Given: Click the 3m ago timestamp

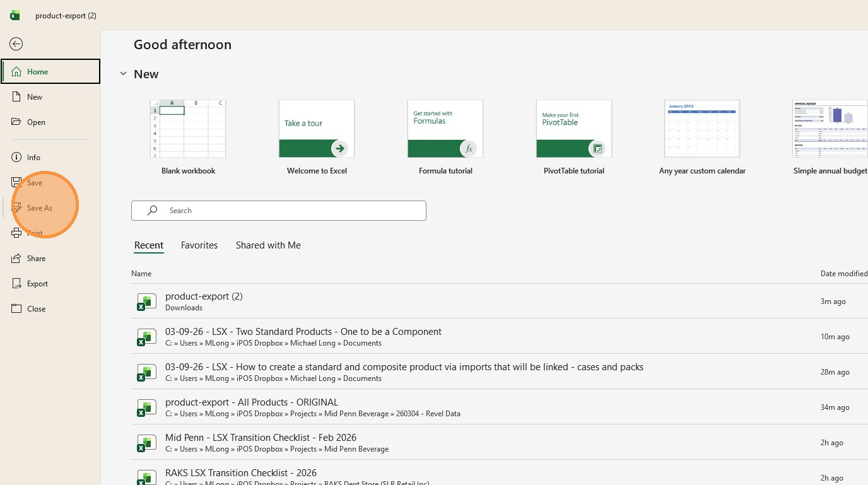Looking at the screenshot, I should (833, 301).
